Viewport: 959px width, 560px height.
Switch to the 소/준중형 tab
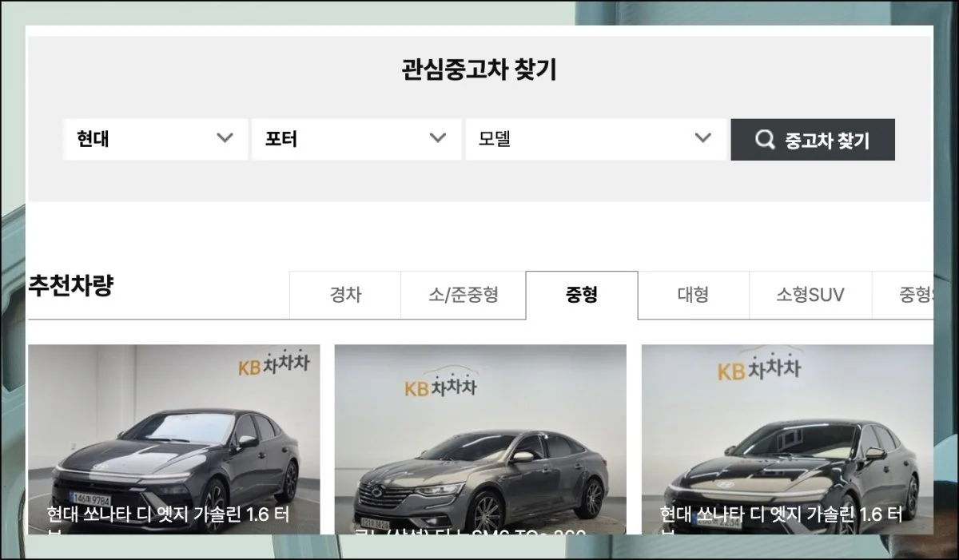pyautogui.click(x=464, y=295)
